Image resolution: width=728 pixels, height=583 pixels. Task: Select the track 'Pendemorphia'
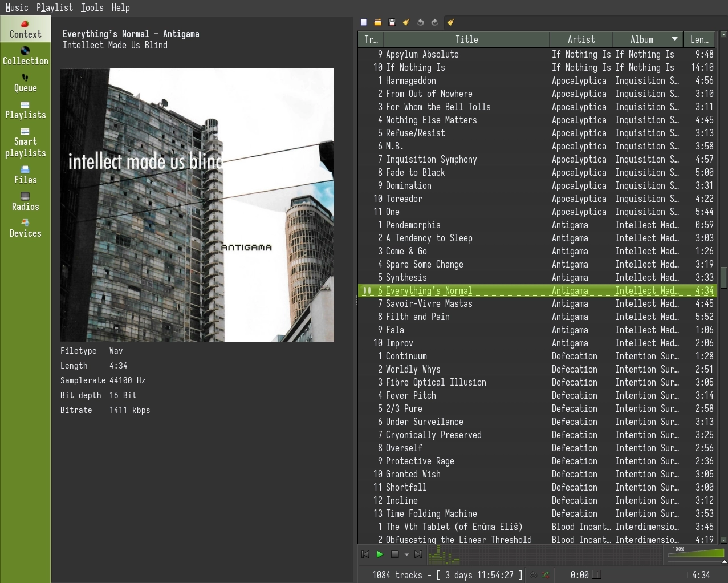(536, 225)
